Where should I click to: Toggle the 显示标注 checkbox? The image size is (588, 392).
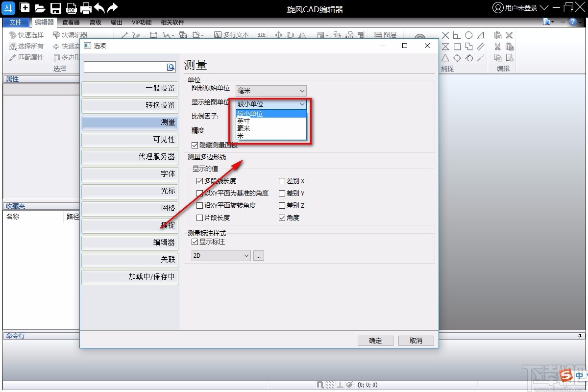pos(195,242)
